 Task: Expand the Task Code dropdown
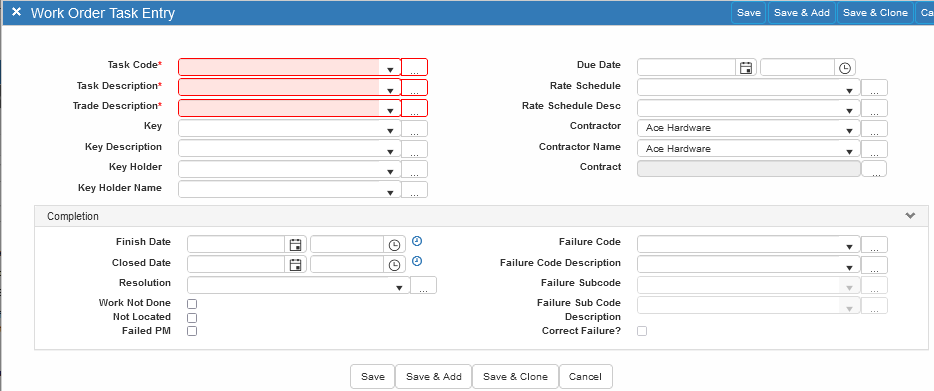pos(390,70)
